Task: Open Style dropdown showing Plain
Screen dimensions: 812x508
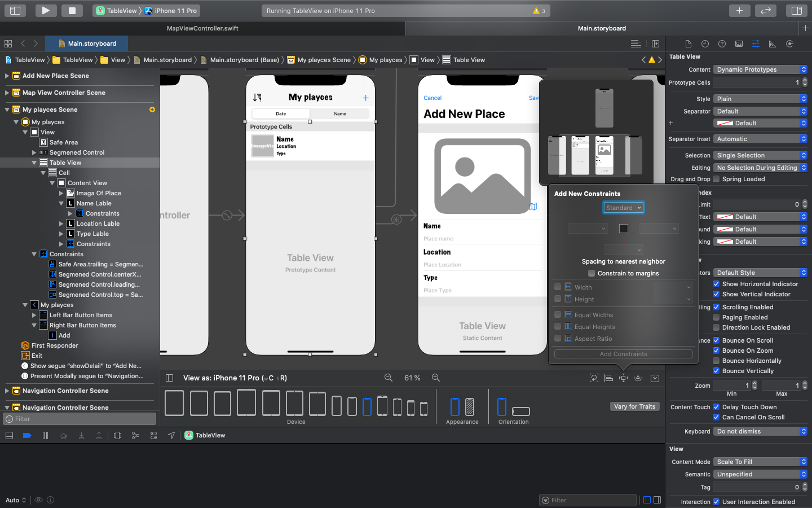Action: click(760, 99)
